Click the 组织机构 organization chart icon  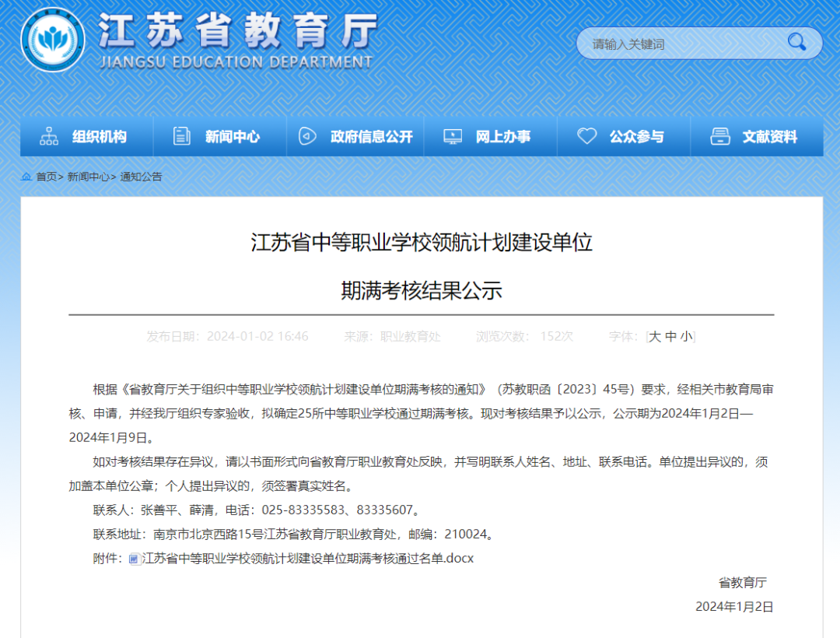click(x=49, y=136)
